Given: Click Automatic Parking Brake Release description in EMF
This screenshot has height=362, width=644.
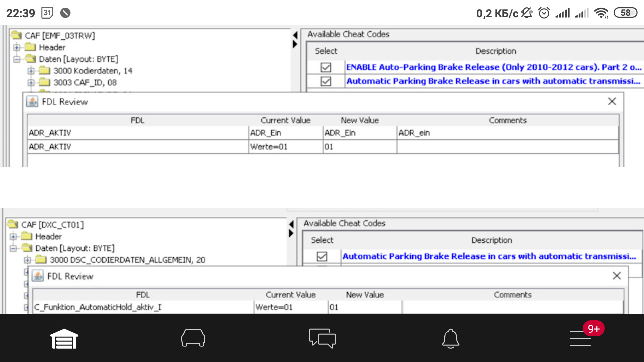Looking at the screenshot, I should (x=494, y=81).
